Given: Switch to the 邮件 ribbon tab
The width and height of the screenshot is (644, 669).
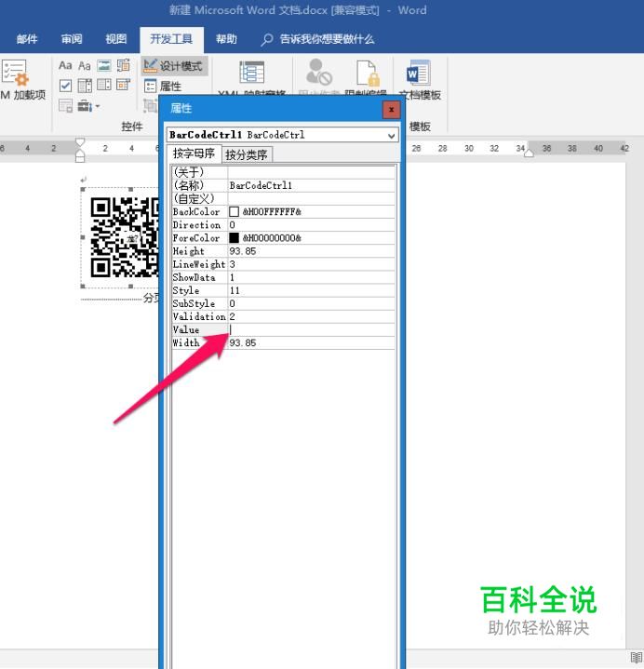Looking at the screenshot, I should (x=27, y=39).
